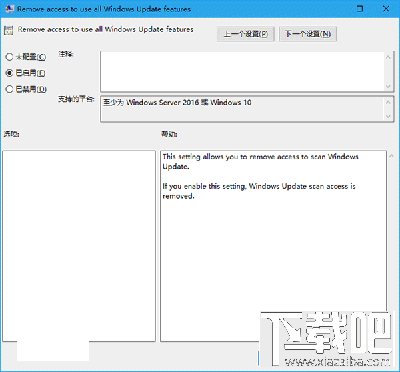Click the supported platform text 'Windows Server 2016'

162,102
